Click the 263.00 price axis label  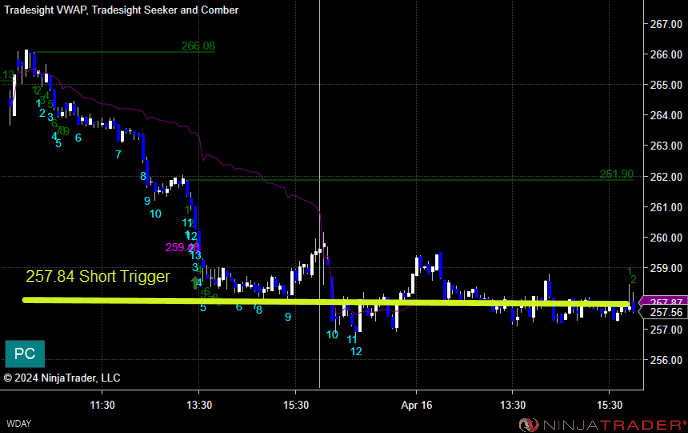point(666,146)
